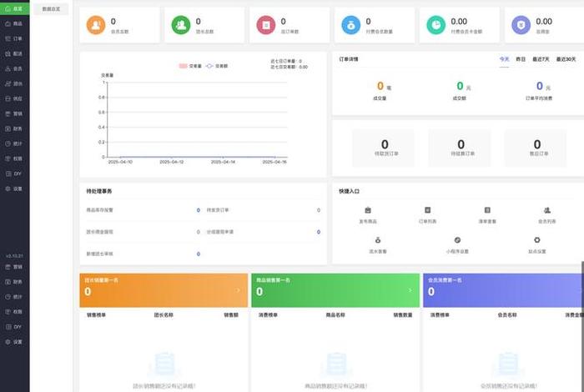Screen dimensions: 584x392
Task: Click the 2025-04-10 chart axis label
Action: point(120,162)
